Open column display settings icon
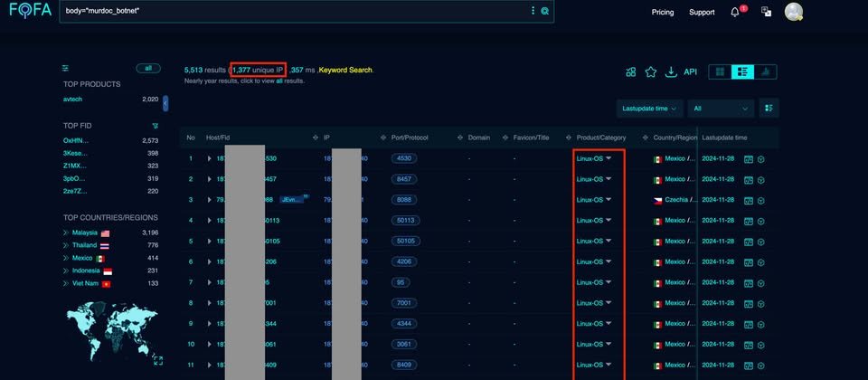868x380 pixels. (x=769, y=108)
